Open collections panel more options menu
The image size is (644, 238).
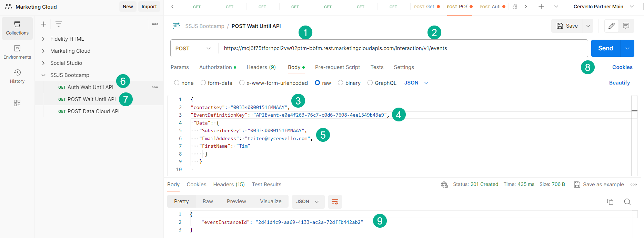155,24
